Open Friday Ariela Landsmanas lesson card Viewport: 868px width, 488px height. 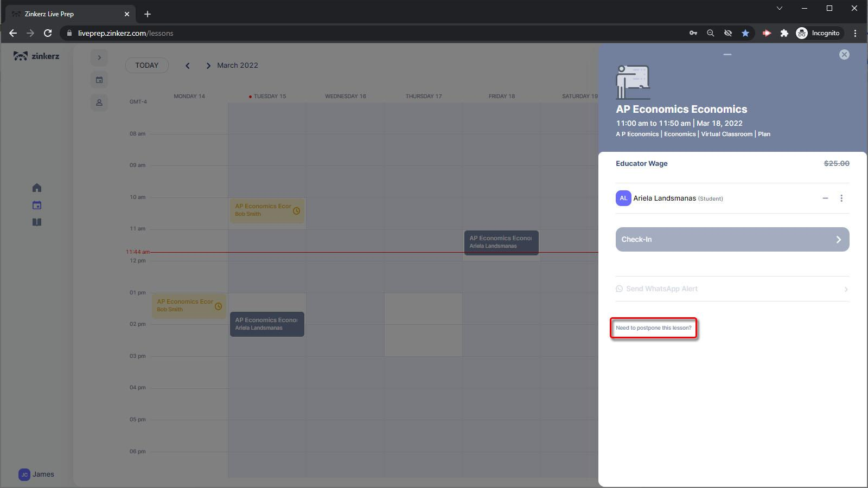[x=501, y=242]
